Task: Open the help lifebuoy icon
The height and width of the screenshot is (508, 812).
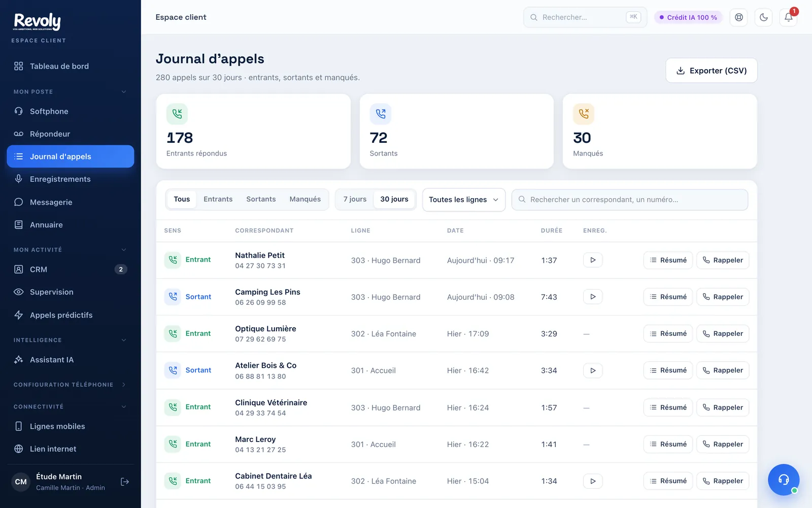Action: (739, 17)
